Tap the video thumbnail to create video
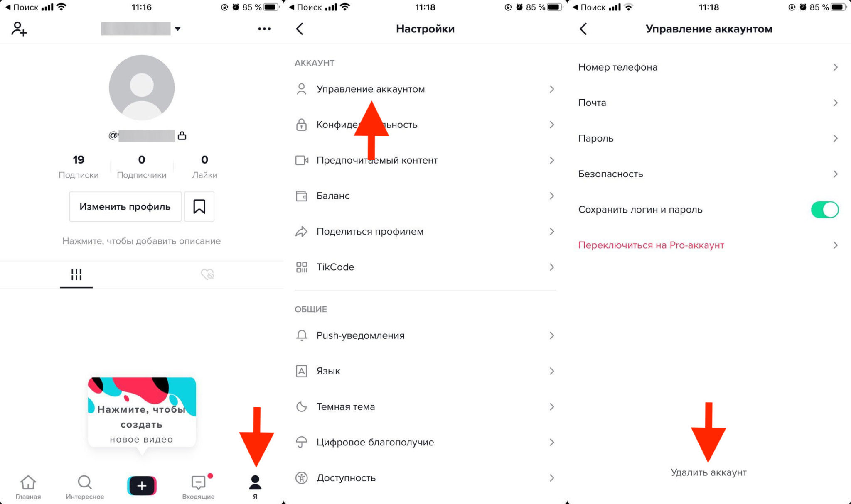The image size is (851, 504). [x=141, y=414]
